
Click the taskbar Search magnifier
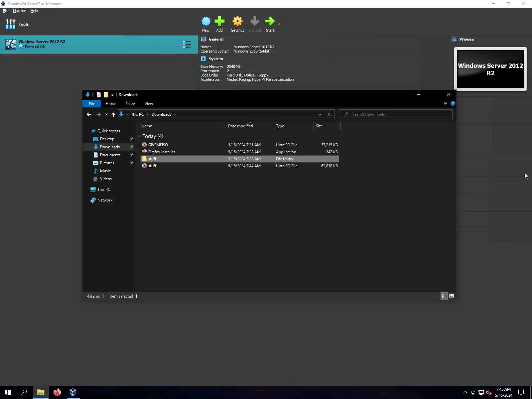(24, 392)
